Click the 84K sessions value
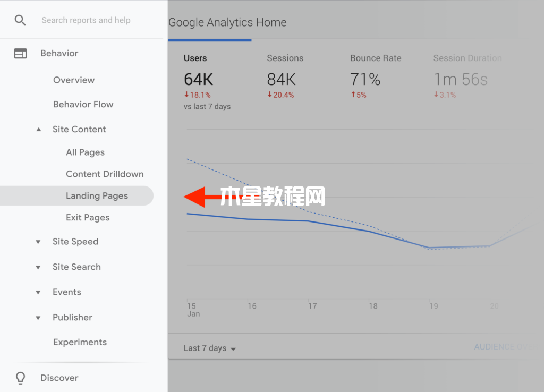The image size is (544, 392). point(282,80)
